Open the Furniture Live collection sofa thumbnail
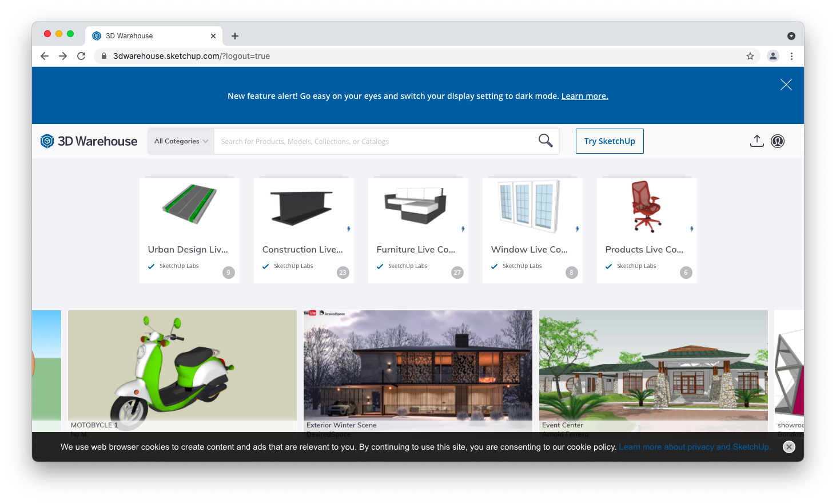 (416, 206)
